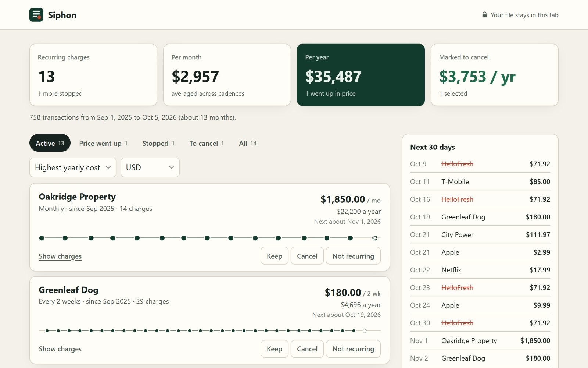This screenshot has height=368, width=588.
Task: Select the Recurring charges summary card
Action: click(x=93, y=75)
